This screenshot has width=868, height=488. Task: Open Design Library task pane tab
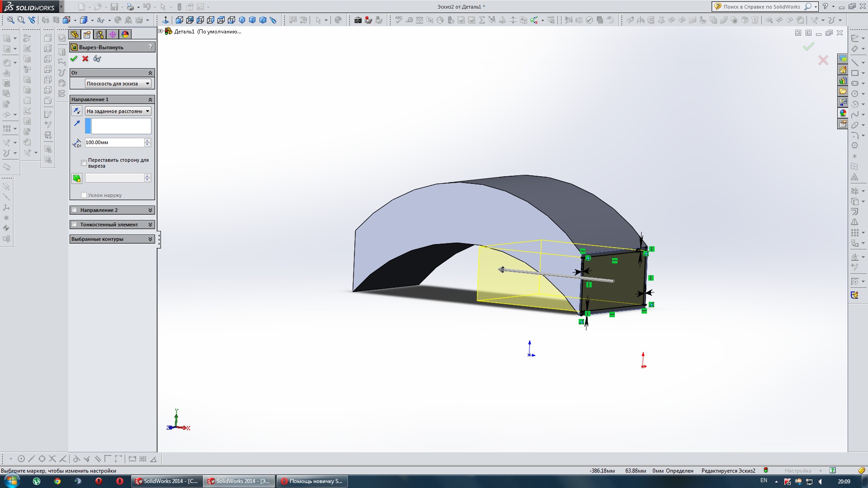(843, 81)
